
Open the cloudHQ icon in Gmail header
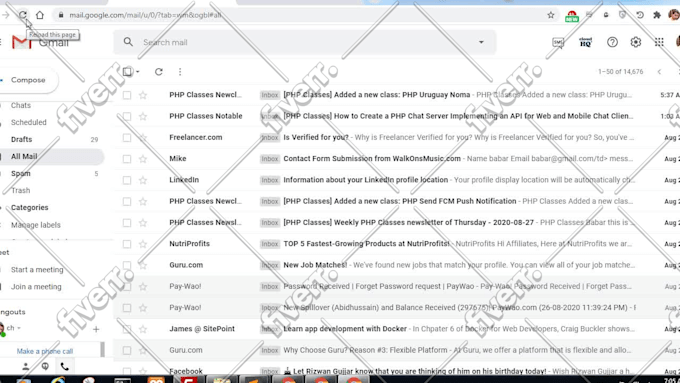[585, 42]
